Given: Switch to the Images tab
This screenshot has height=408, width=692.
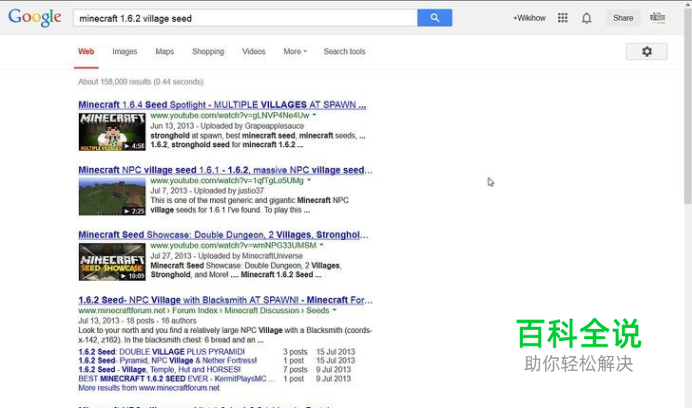Looking at the screenshot, I should 124,51.
